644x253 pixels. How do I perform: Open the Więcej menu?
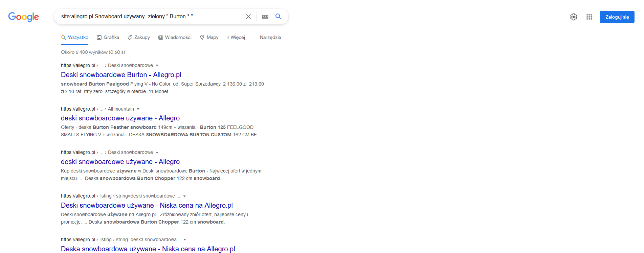236,38
